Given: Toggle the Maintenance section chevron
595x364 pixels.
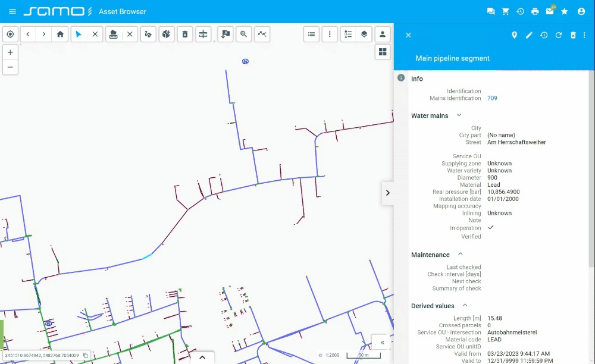Looking at the screenshot, I should click(x=461, y=254).
